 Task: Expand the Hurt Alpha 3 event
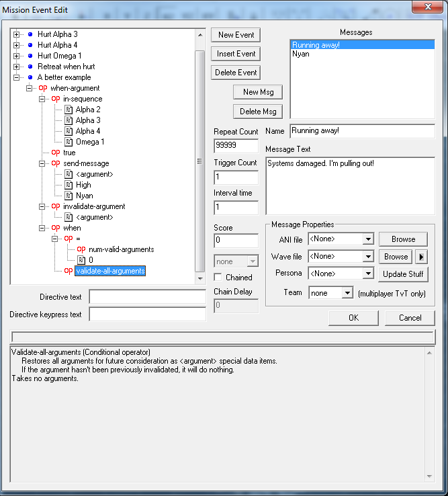coord(17,34)
